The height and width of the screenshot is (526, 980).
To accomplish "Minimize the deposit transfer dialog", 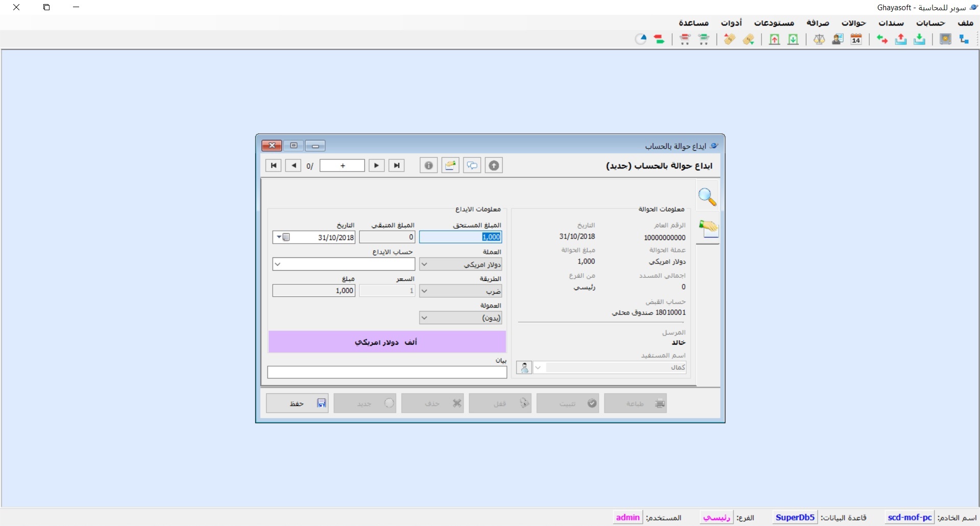I will point(315,146).
